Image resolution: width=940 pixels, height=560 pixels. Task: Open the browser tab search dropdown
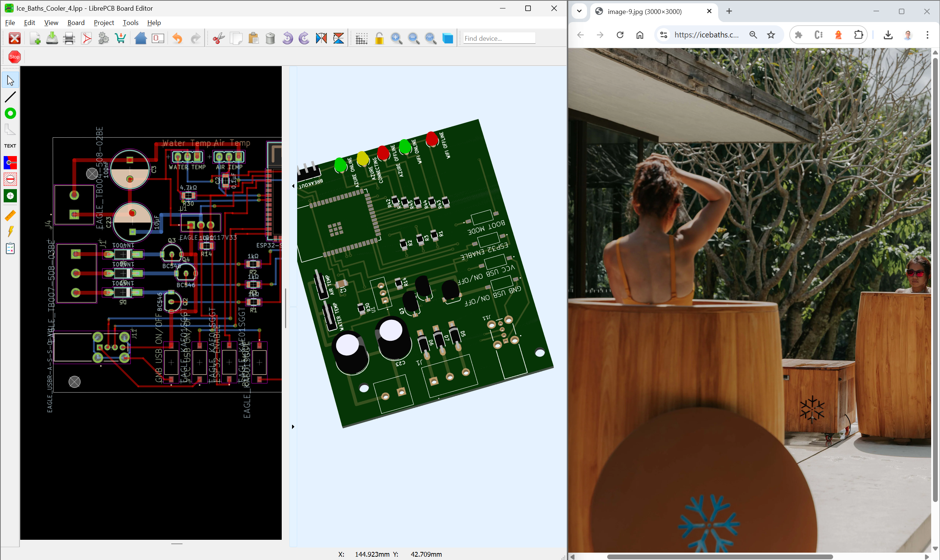pos(579,11)
